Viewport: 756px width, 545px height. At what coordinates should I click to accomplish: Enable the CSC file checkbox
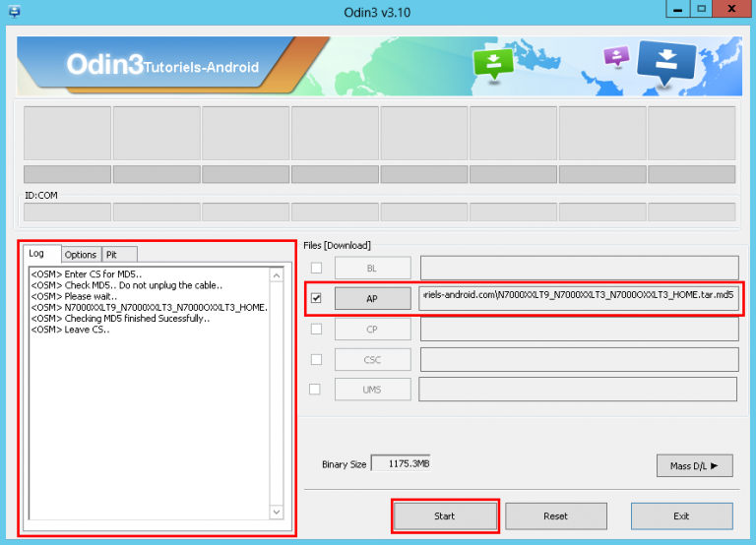[316, 359]
